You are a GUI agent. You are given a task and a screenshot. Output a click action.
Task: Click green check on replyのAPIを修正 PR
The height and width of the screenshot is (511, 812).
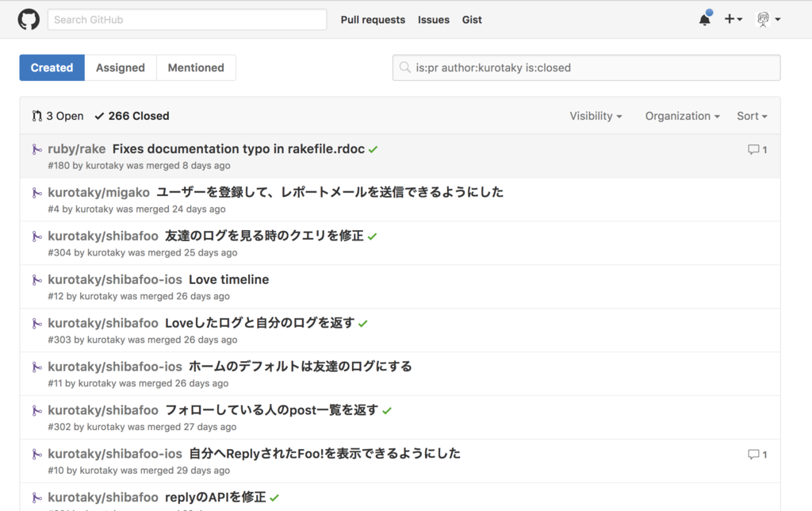point(274,498)
